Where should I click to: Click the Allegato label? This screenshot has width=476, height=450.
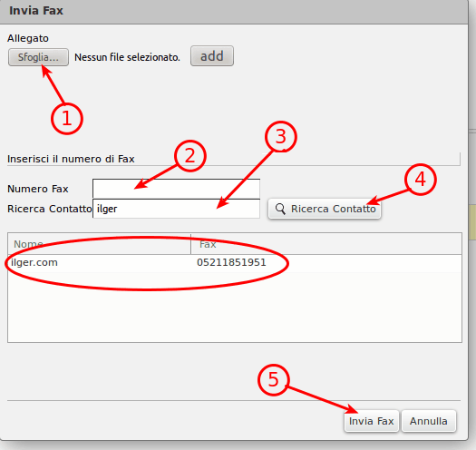(28, 39)
